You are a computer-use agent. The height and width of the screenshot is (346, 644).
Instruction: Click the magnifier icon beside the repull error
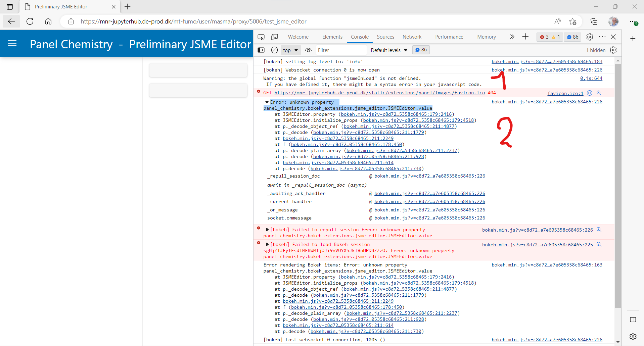tap(599, 230)
